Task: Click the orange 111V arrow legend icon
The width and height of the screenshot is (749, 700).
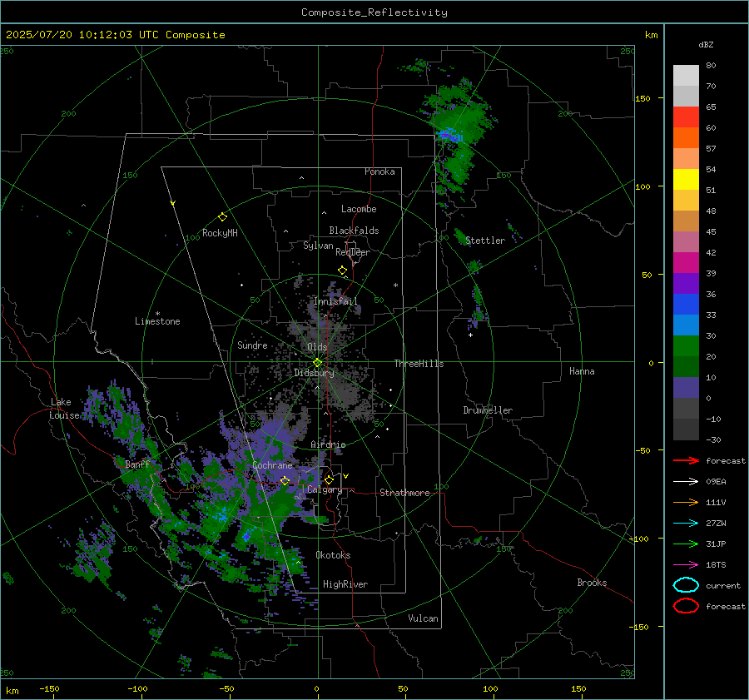Action: (x=686, y=502)
